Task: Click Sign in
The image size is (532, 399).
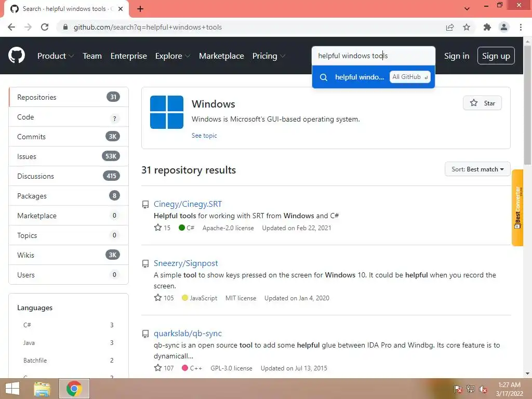Action: [x=457, y=56]
